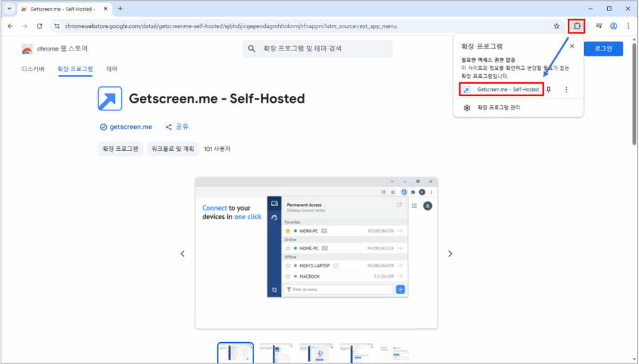Minimize the browser window
Screen dimensions: 639x364
coord(590,9)
